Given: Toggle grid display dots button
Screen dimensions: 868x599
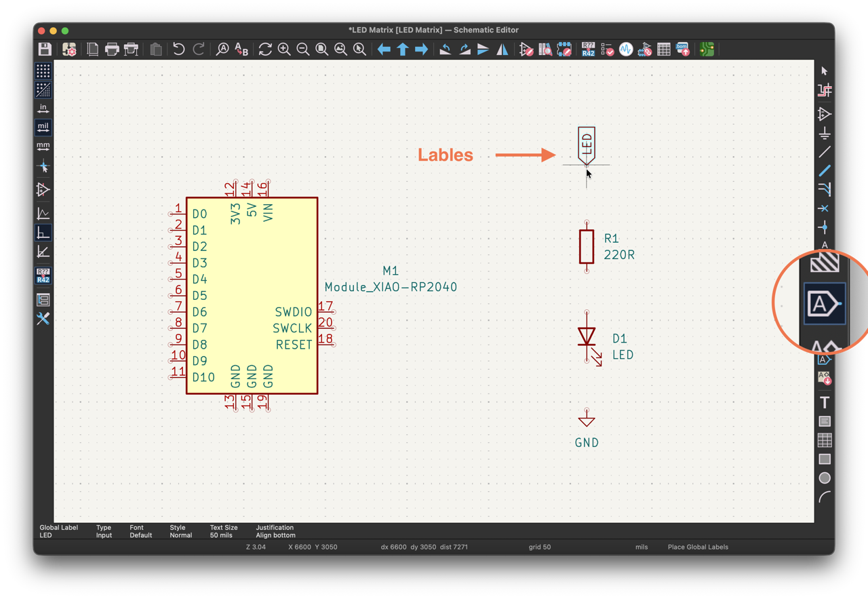Looking at the screenshot, I should (x=43, y=71).
